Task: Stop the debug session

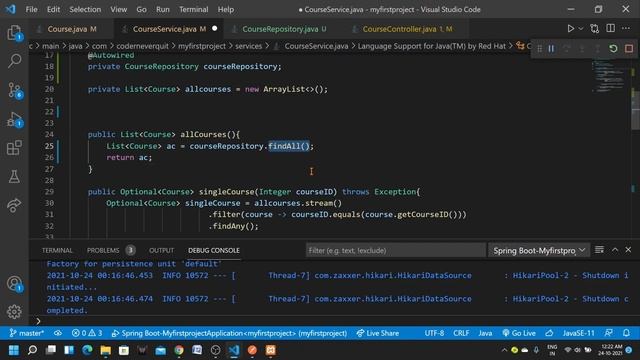Action: coord(629,49)
